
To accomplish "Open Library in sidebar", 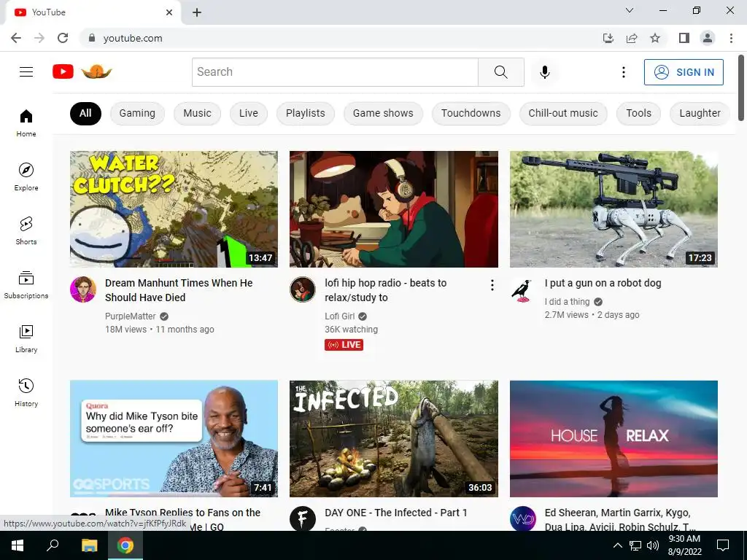I will (26, 338).
